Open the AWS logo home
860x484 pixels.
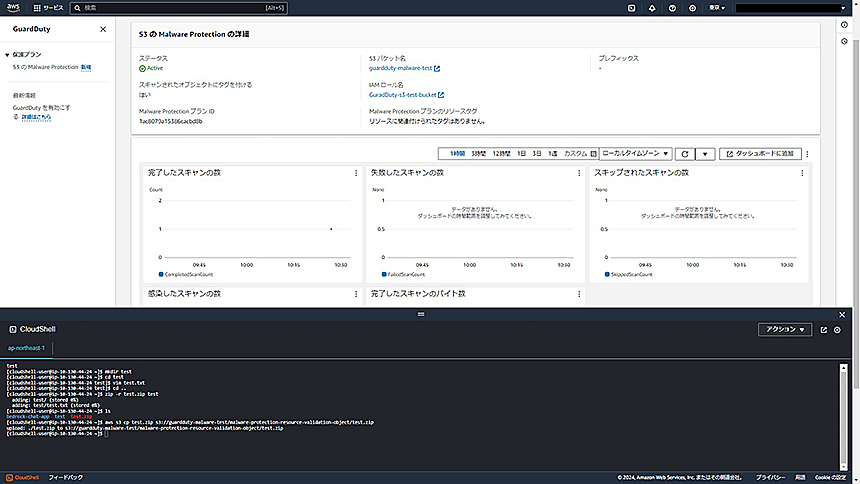pos(13,8)
